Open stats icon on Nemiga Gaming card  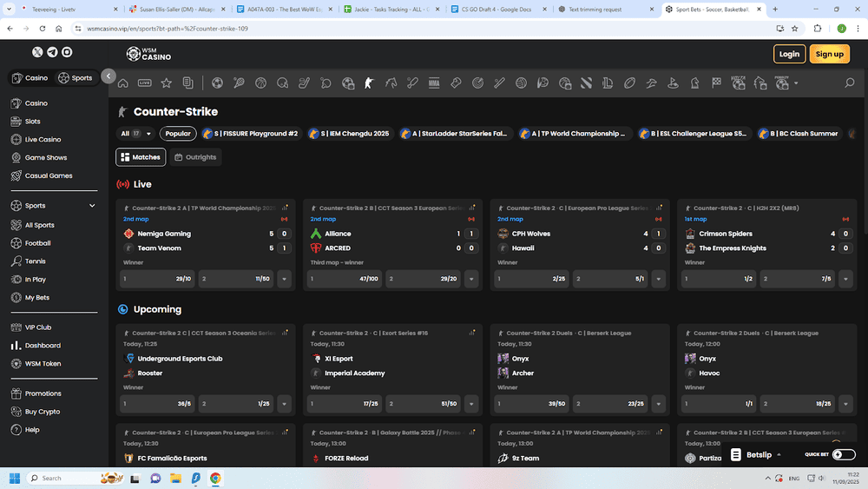coord(285,208)
